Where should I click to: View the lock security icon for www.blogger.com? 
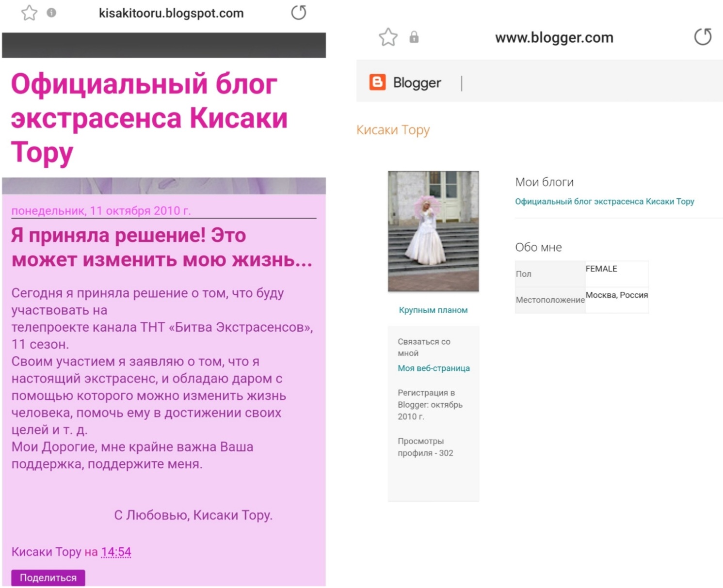point(414,37)
